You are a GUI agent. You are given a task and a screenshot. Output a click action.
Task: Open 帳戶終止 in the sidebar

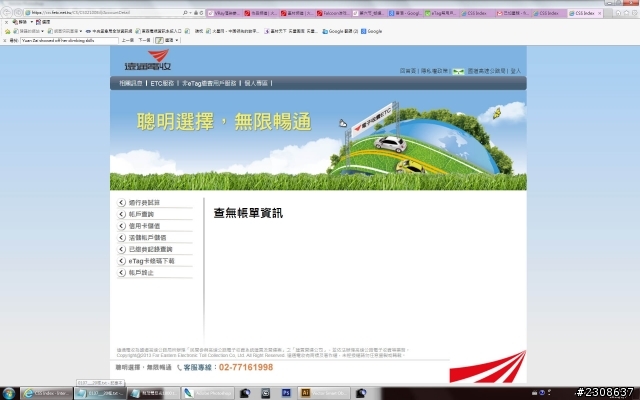click(x=141, y=273)
